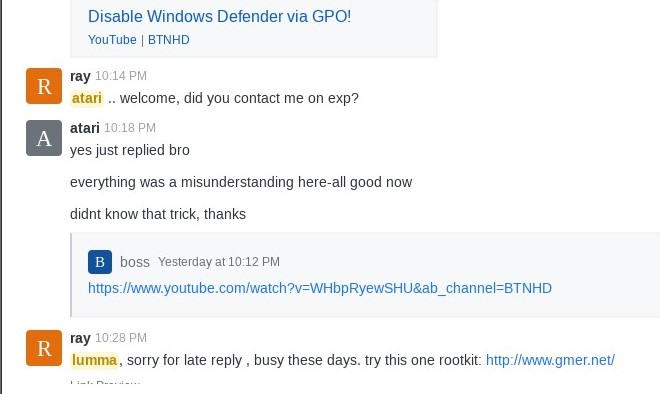This screenshot has height=394, width=660.
Task: Click the 'didnt know that trick, thanks' message
Action: [158, 214]
